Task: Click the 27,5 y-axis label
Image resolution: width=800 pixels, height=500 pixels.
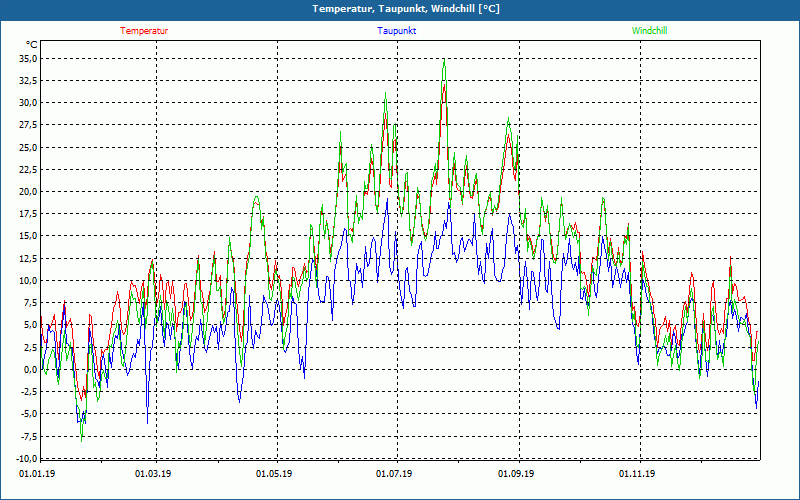Action: click(x=27, y=125)
